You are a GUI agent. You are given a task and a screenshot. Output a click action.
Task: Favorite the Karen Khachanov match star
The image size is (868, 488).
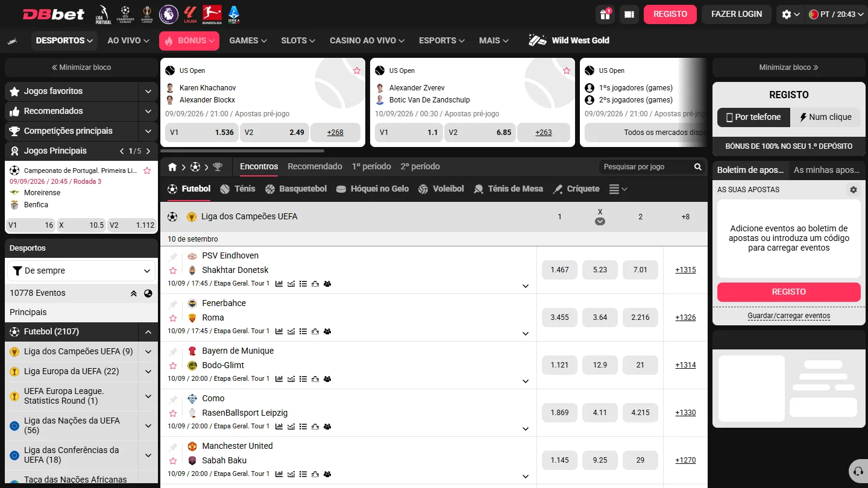pyautogui.click(x=357, y=70)
